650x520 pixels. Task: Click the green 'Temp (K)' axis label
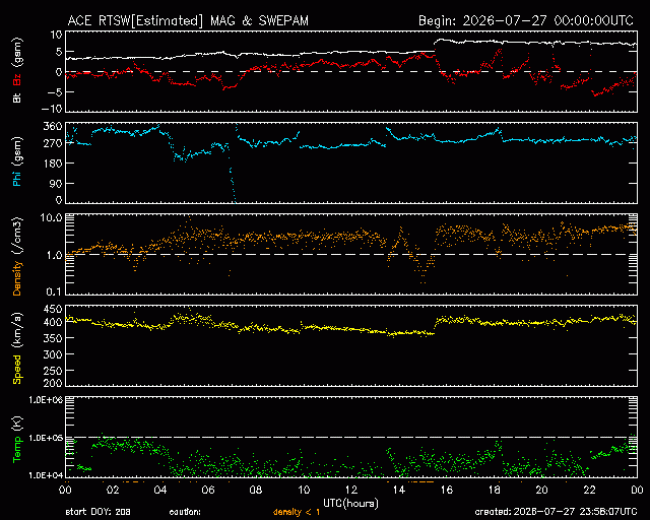(17, 439)
